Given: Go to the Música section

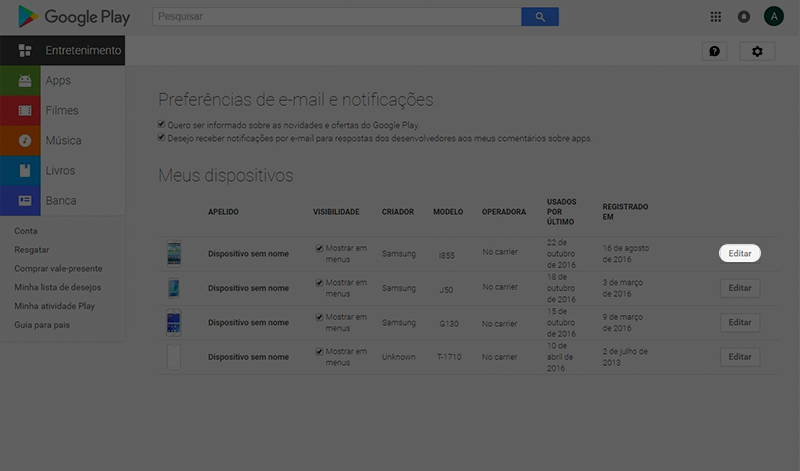Looking at the screenshot, I should point(63,141).
